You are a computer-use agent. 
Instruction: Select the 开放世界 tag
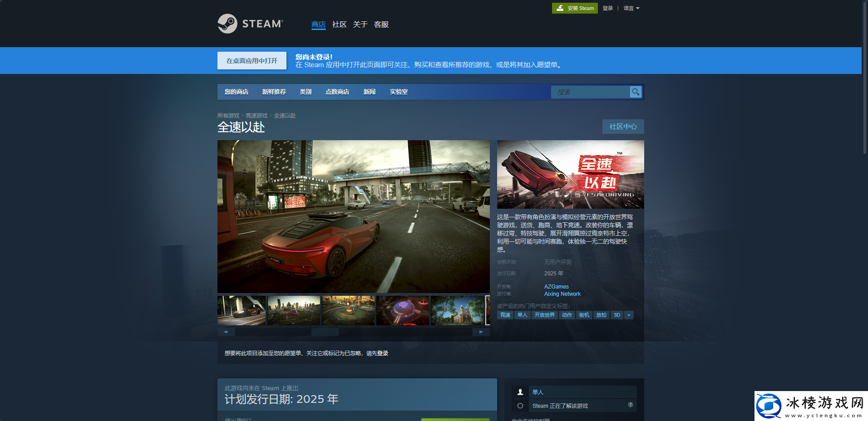(x=544, y=315)
